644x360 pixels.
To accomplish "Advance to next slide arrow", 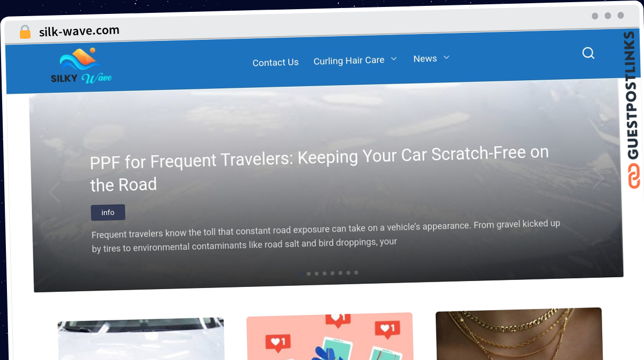I will pos(598,178).
